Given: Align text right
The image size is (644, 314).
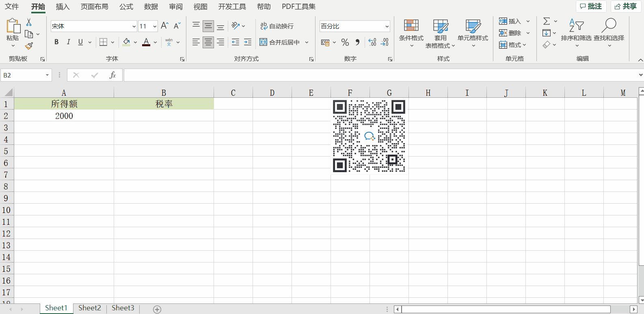Looking at the screenshot, I should pyautogui.click(x=220, y=42).
